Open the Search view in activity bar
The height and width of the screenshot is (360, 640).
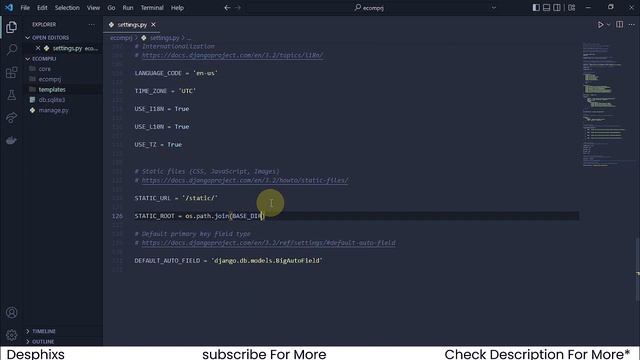pyautogui.click(x=11, y=50)
